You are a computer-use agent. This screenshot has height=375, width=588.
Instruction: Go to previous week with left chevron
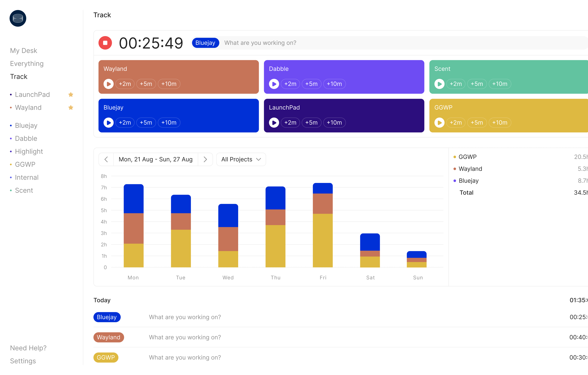(x=106, y=159)
